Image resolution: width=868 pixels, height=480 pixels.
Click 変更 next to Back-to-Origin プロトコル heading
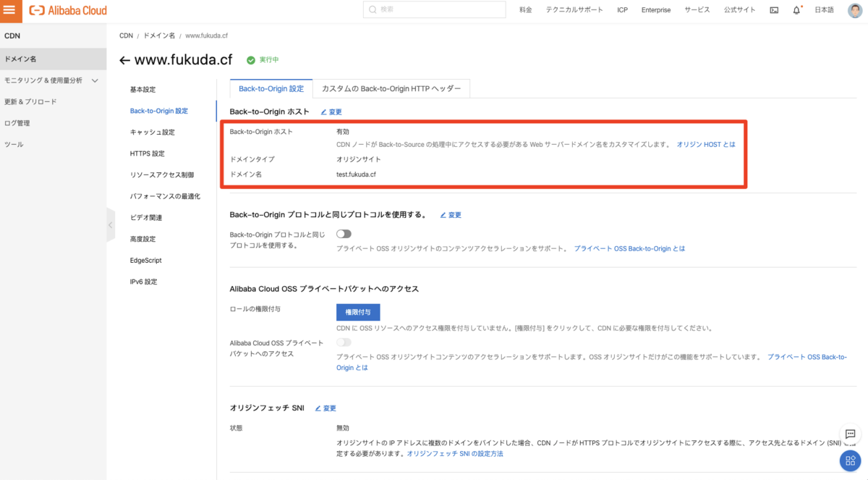(451, 215)
